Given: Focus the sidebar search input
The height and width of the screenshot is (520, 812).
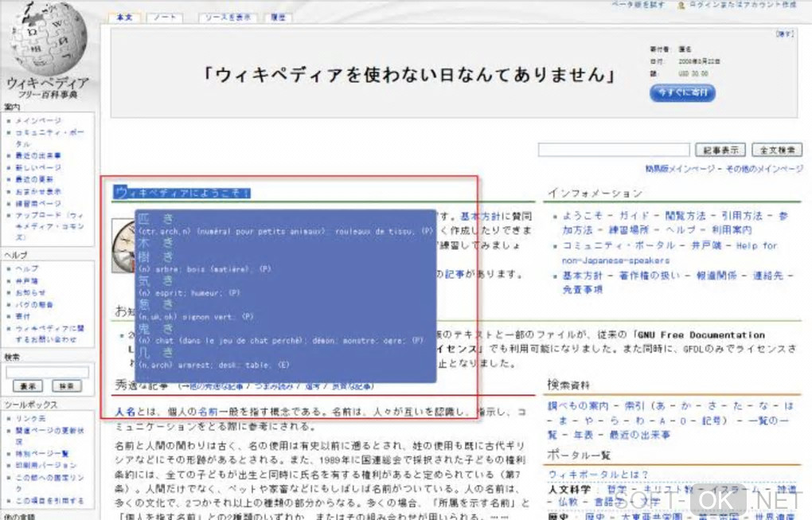Looking at the screenshot, I should tap(47, 371).
